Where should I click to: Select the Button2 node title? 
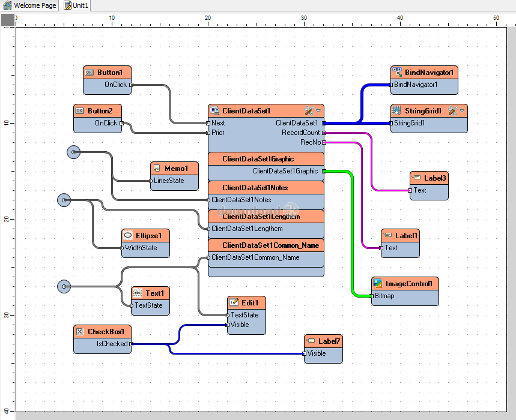coord(100,111)
